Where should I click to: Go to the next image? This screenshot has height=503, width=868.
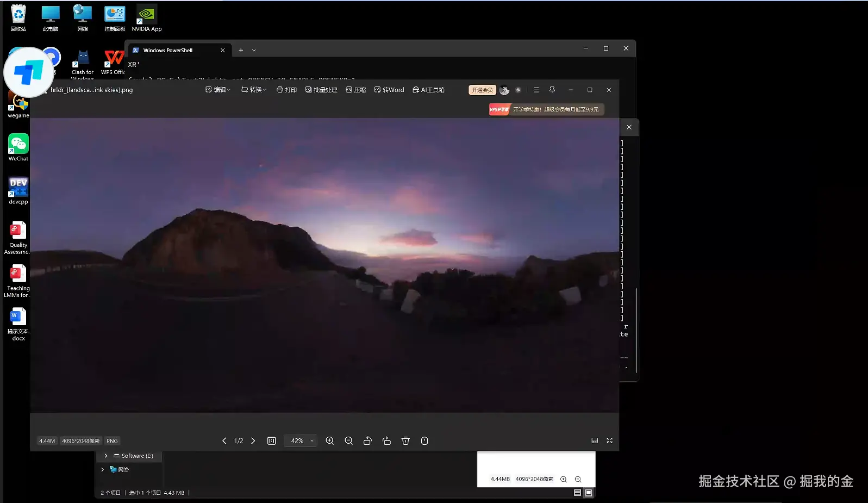pos(253,440)
